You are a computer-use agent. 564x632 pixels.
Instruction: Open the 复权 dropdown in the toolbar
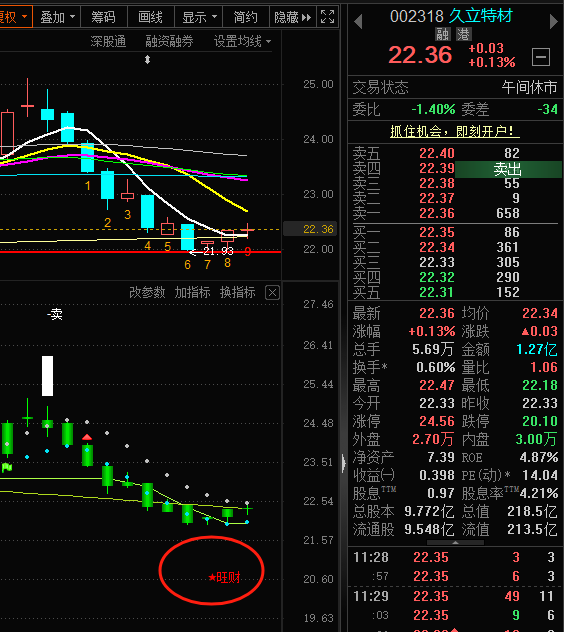[x=15, y=17]
